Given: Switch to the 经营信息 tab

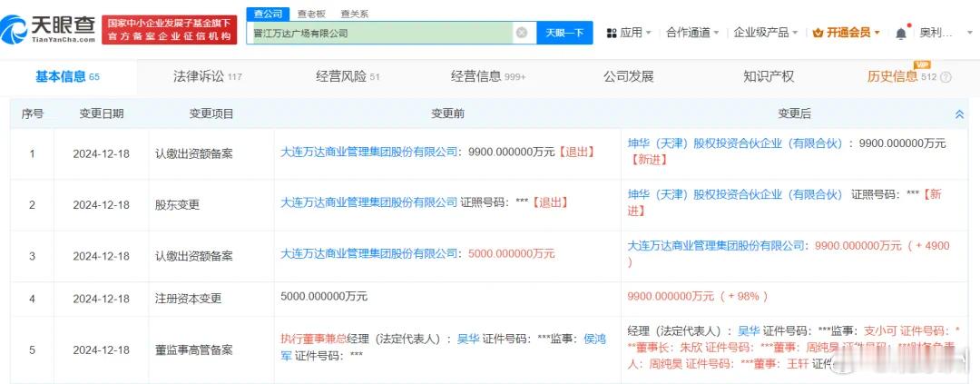Looking at the screenshot, I should [x=488, y=77].
